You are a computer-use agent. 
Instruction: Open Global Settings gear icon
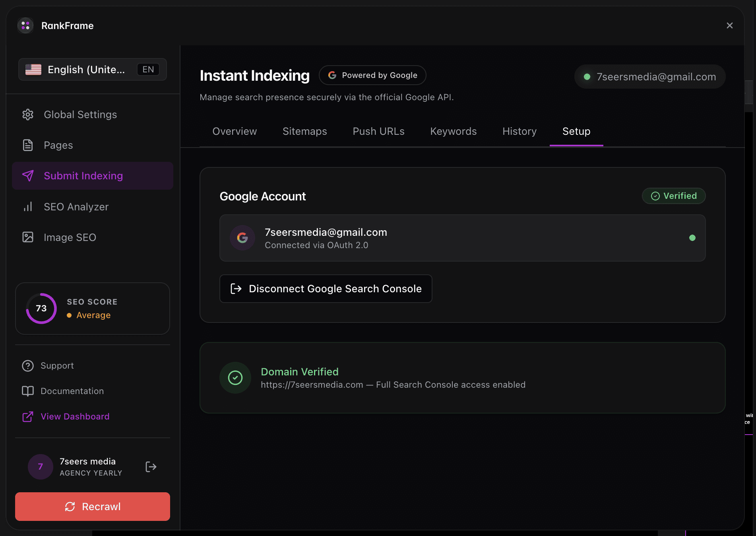click(28, 115)
